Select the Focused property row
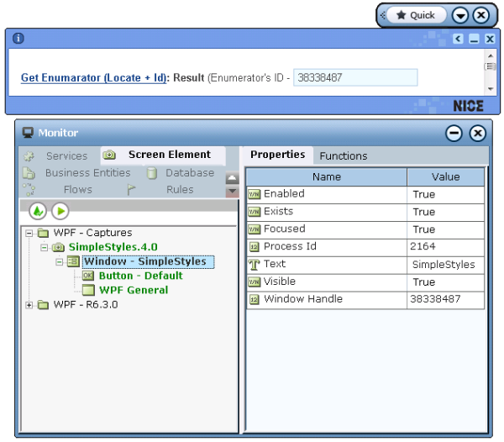The width and height of the screenshot is (504, 442). click(365, 229)
